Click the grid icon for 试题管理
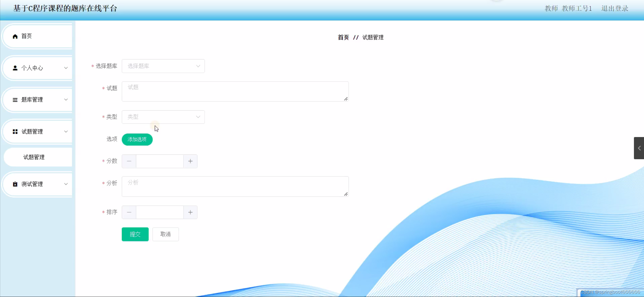 (x=15, y=131)
